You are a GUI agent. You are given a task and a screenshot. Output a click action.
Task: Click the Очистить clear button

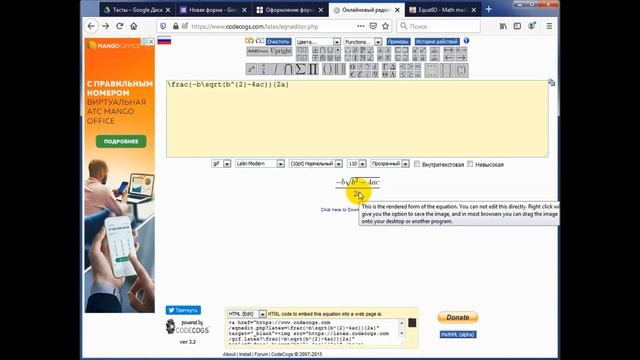pos(278,42)
